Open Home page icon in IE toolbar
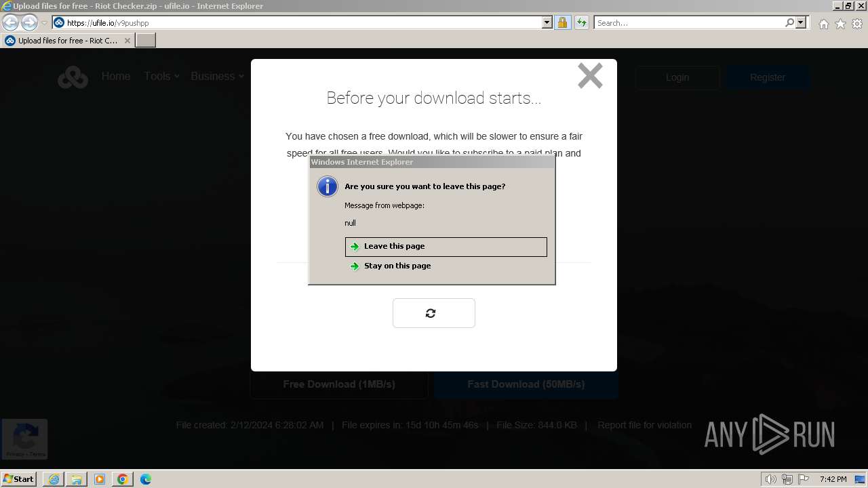The width and height of the screenshot is (868, 488). (823, 24)
